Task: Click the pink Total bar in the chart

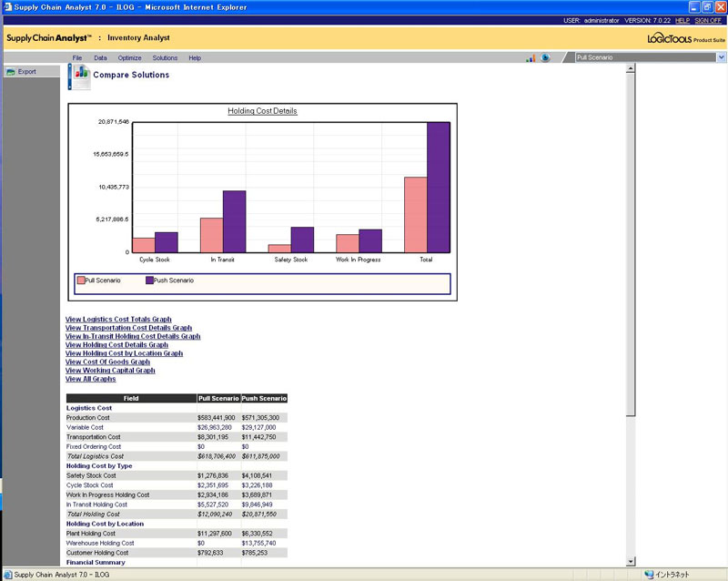Action: tap(416, 215)
